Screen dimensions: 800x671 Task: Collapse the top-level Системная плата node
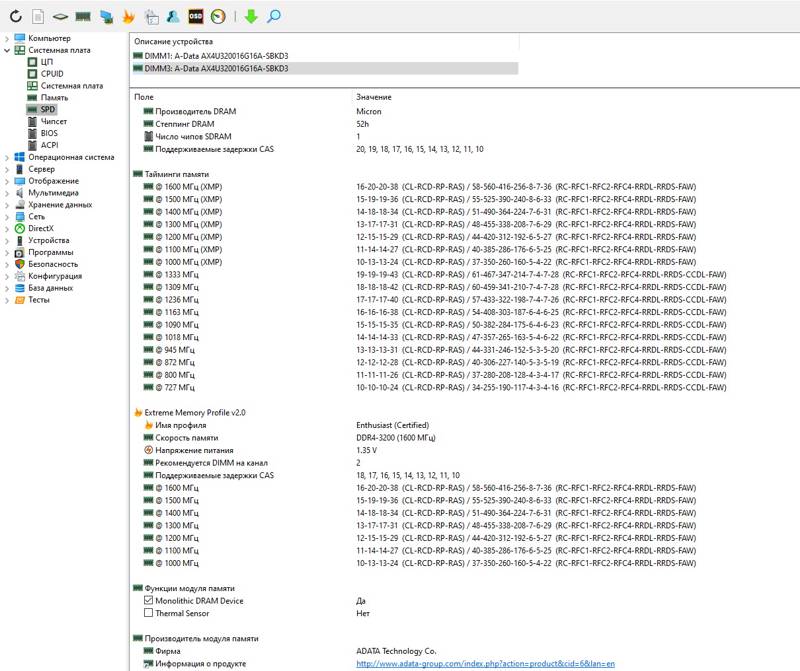tap(7, 50)
